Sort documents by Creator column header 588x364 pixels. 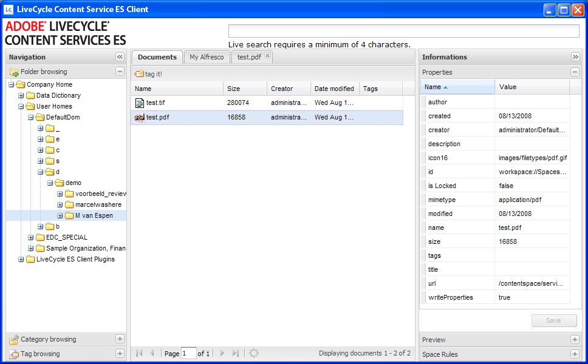[x=289, y=89]
